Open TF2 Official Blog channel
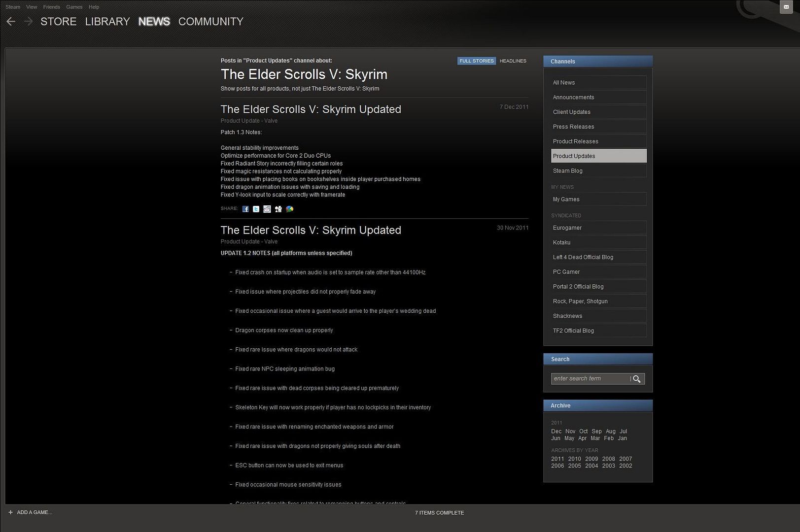This screenshot has height=532, width=800. click(599, 331)
